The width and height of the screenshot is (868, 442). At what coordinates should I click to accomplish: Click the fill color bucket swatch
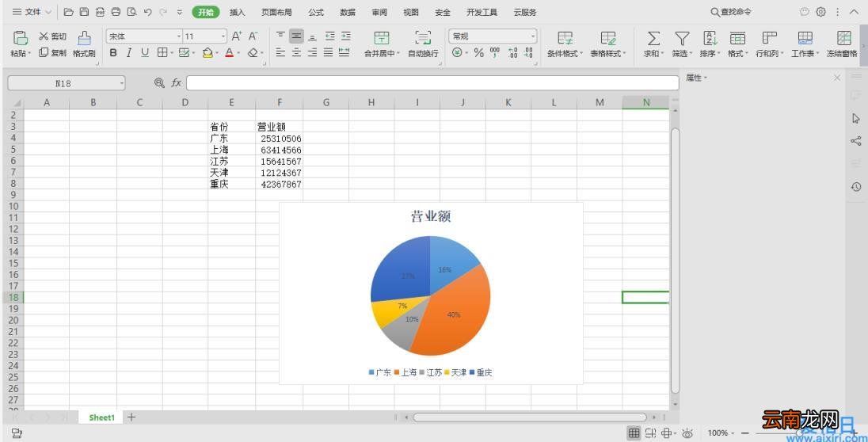(x=207, y=53)
